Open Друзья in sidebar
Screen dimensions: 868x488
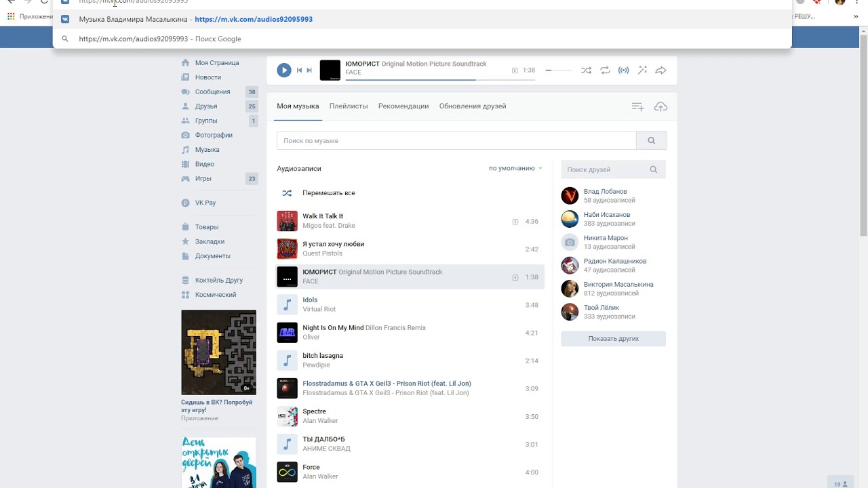coord(206,106)
